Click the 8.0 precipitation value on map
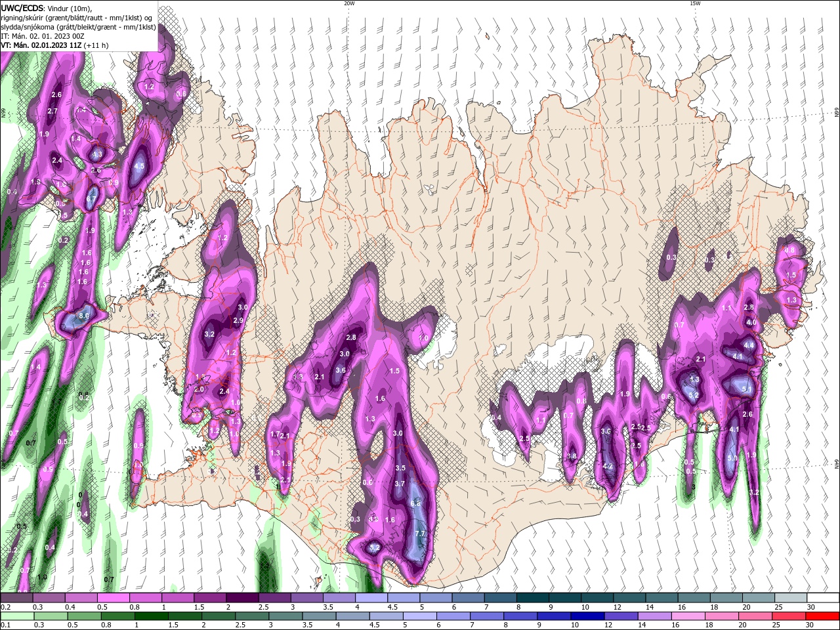 point(84,316)
